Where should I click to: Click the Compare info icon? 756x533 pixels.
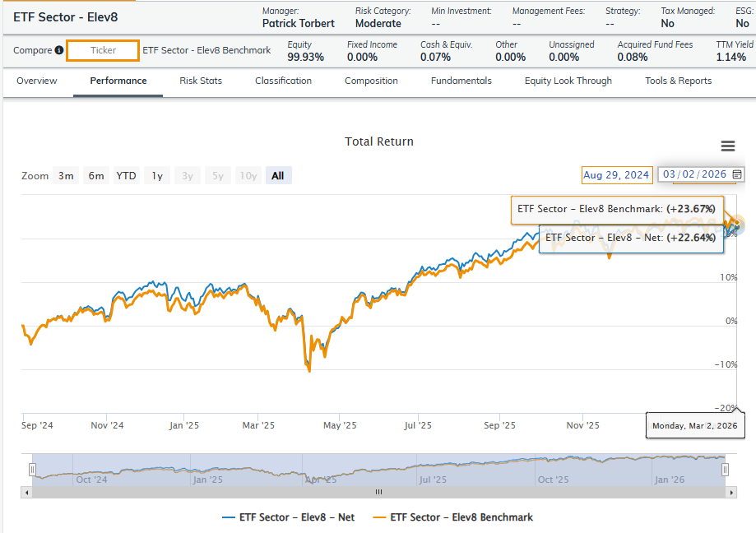pos(58,51)
